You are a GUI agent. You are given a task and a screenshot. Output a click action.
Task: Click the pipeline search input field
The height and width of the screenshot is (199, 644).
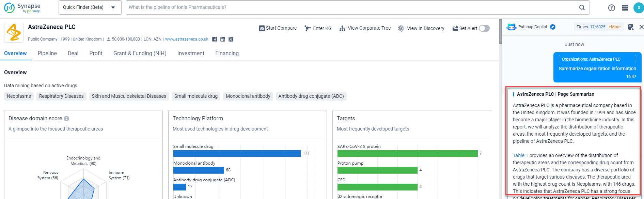pyautogui.click(x=351, y=7)
